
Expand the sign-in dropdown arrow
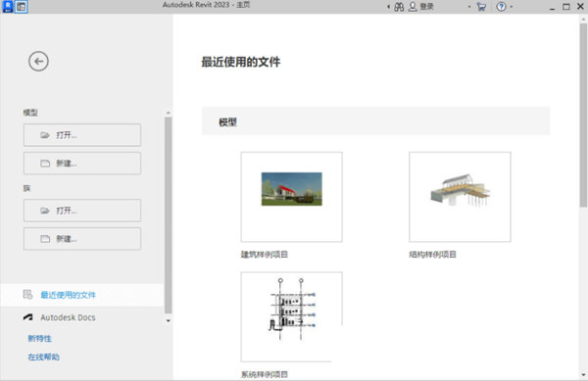coord(469,7)
